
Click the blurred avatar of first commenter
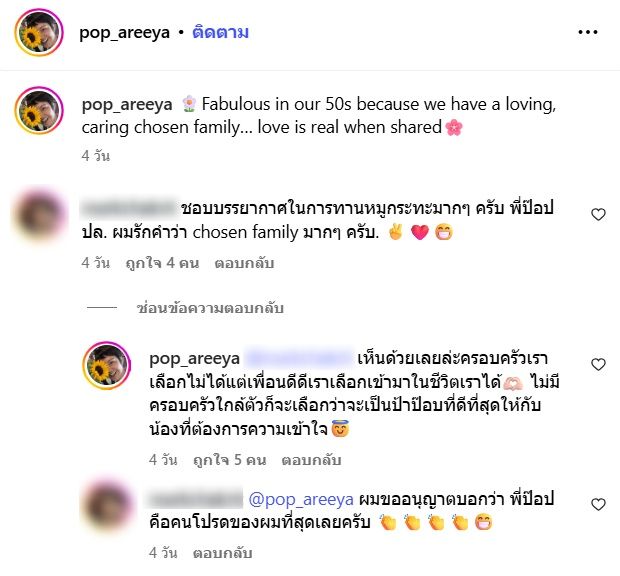[39, 212]
